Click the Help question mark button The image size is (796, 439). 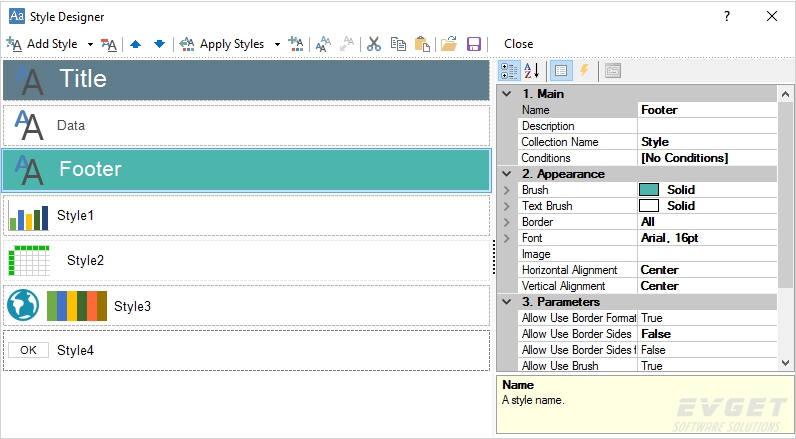tap(727, 16)
